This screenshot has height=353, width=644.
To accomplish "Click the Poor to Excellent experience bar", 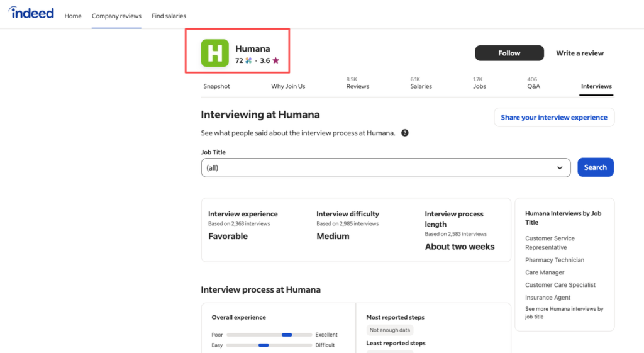I will point(269,335).
